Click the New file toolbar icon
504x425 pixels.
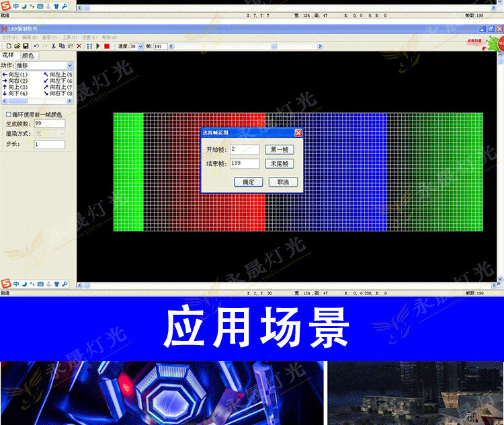9,46
